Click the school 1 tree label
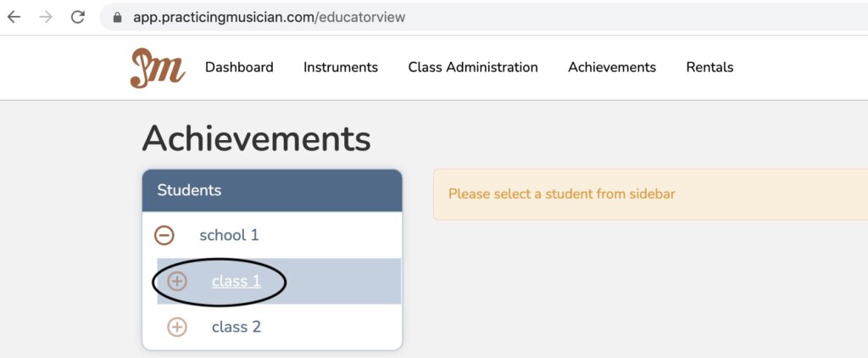The image size is (868, 358). point(229,235)
